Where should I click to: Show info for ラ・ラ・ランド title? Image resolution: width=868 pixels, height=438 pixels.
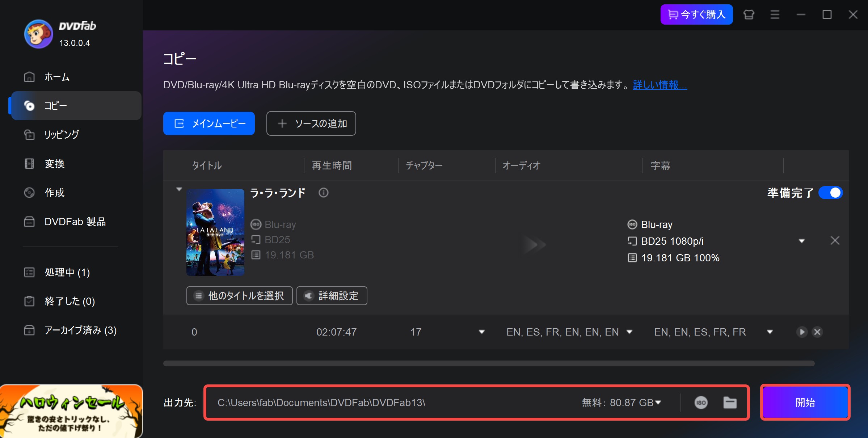tap(323, 193)
